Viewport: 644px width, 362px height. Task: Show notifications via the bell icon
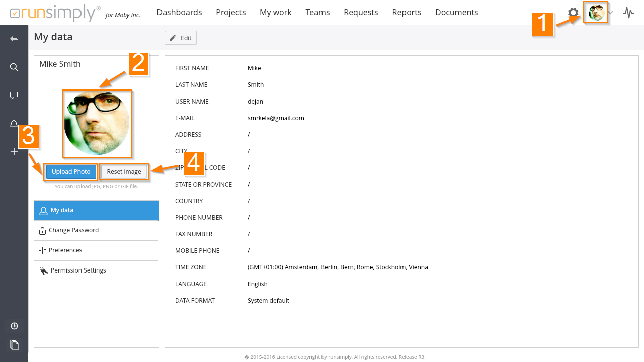coord(14,124)
